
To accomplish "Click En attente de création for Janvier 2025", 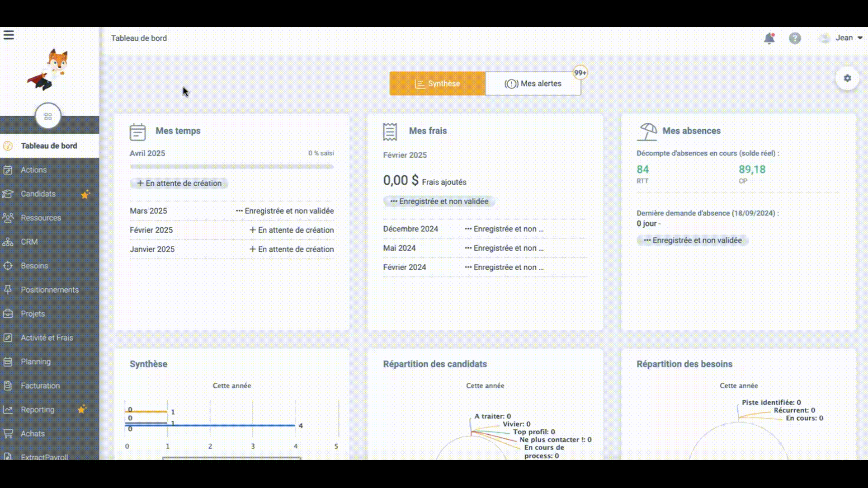I will 292,249.
